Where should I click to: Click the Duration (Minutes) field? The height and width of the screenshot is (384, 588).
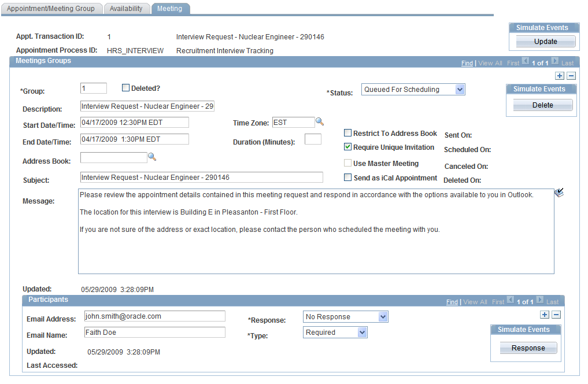[313, 139]
